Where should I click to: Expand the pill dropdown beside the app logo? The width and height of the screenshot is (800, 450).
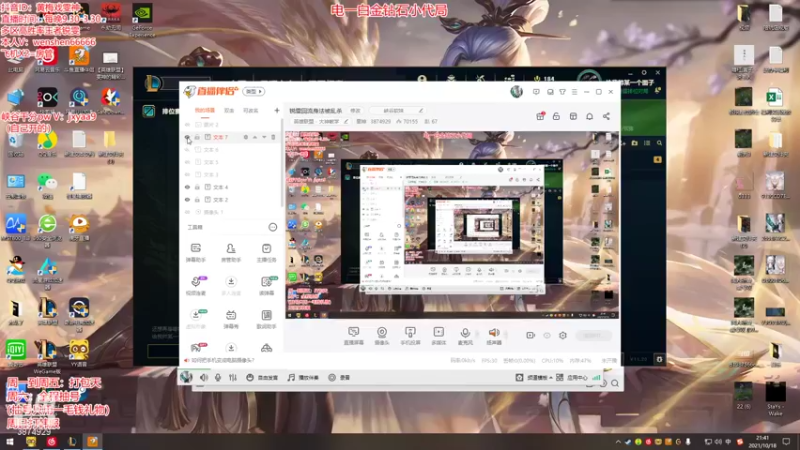point(254,91)
